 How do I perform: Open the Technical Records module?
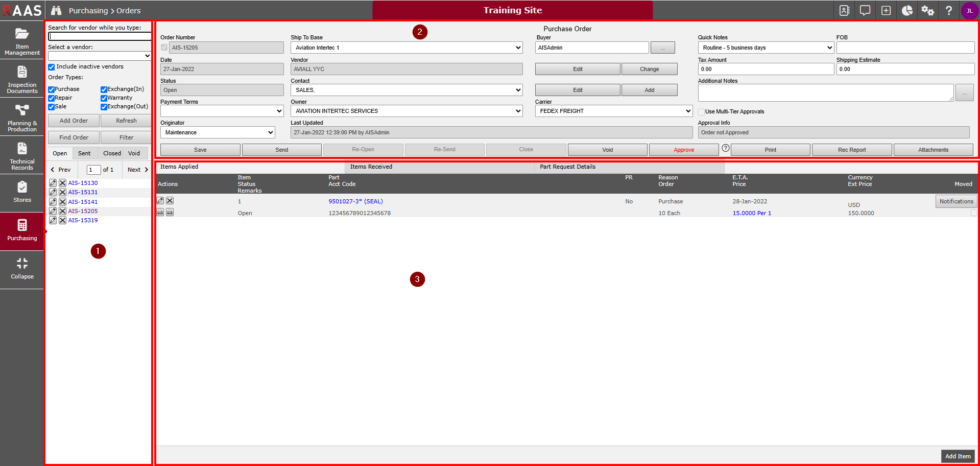click(x=22, y=155)
